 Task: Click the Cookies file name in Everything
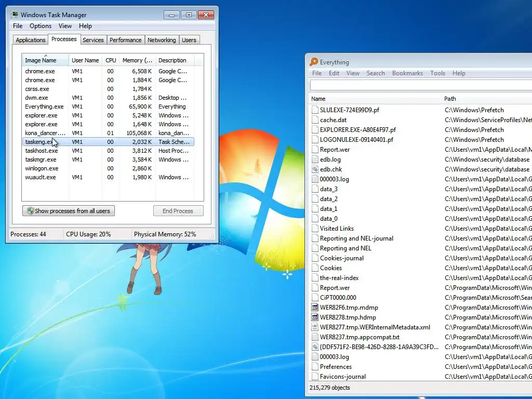[331, 268]
